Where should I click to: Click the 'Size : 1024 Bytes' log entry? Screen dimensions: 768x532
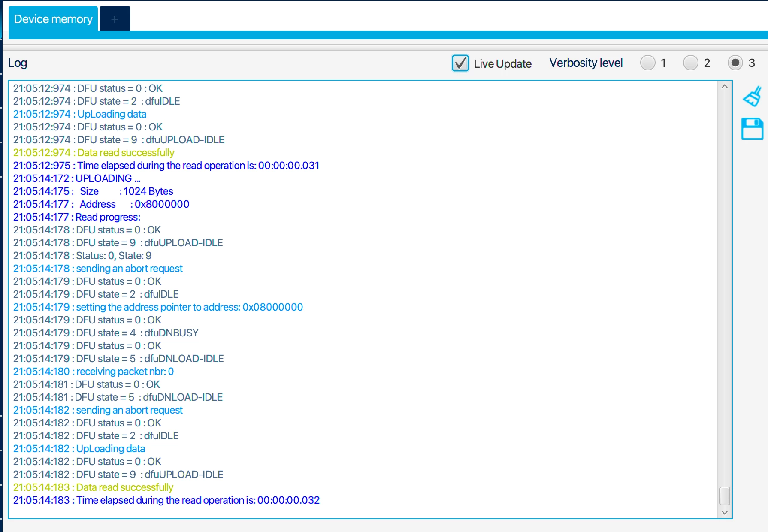tap(93, 191)
